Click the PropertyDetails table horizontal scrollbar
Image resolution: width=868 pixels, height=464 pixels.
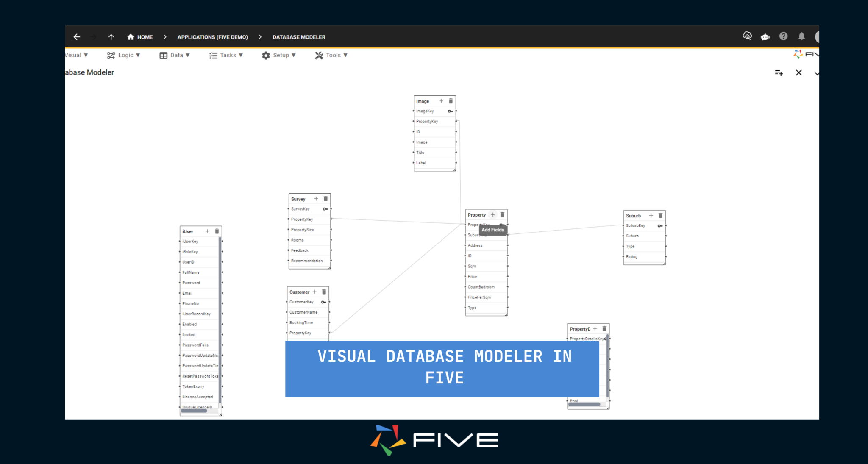(584, 404)
